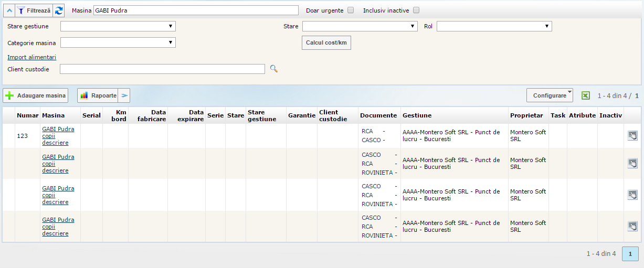Screen dimensions: 644x268
Task: Open the Import alimentari link
Action: point(31,57)
